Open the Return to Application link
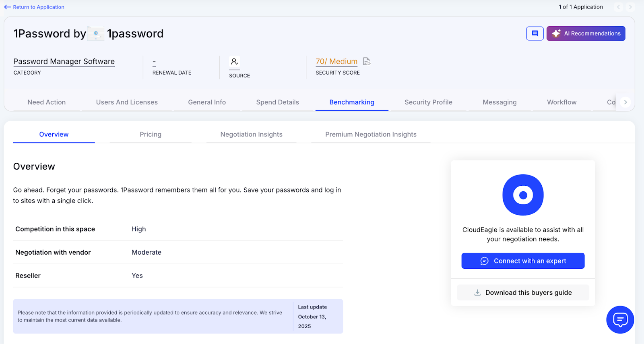The image size is (644, 344). point(39,7)
